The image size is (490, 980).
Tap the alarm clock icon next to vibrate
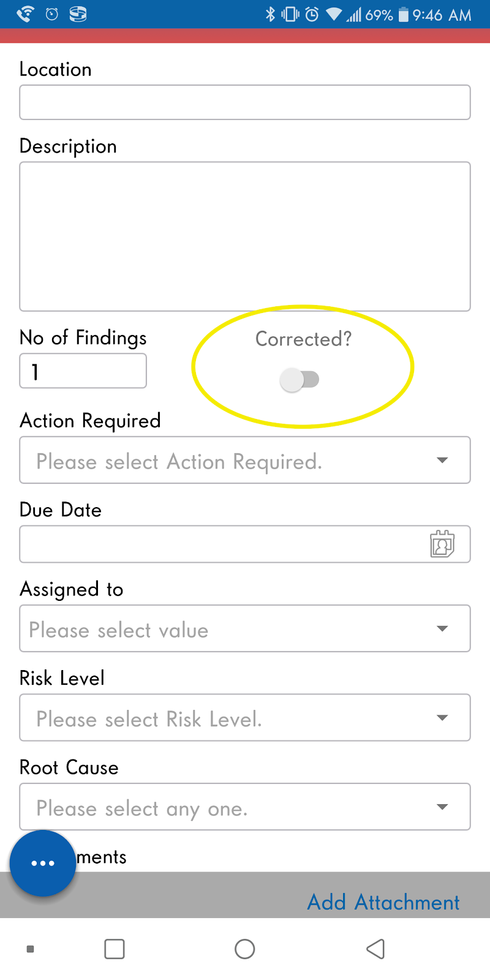312,14
